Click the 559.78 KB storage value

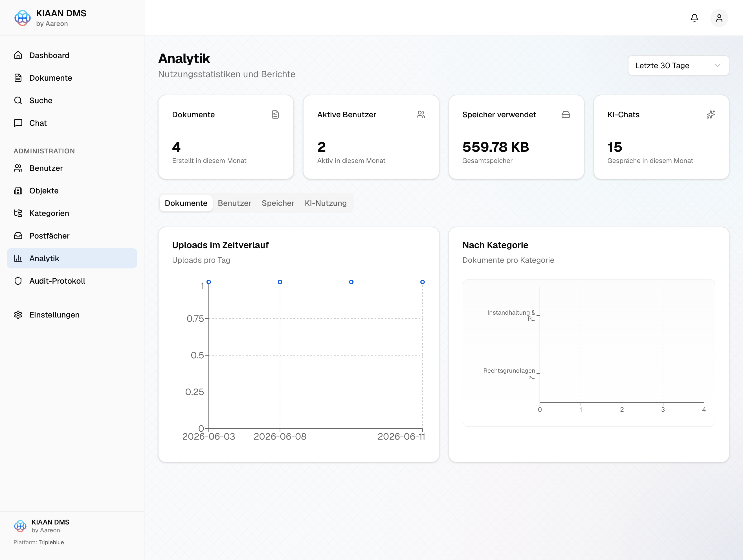[495, 147]
